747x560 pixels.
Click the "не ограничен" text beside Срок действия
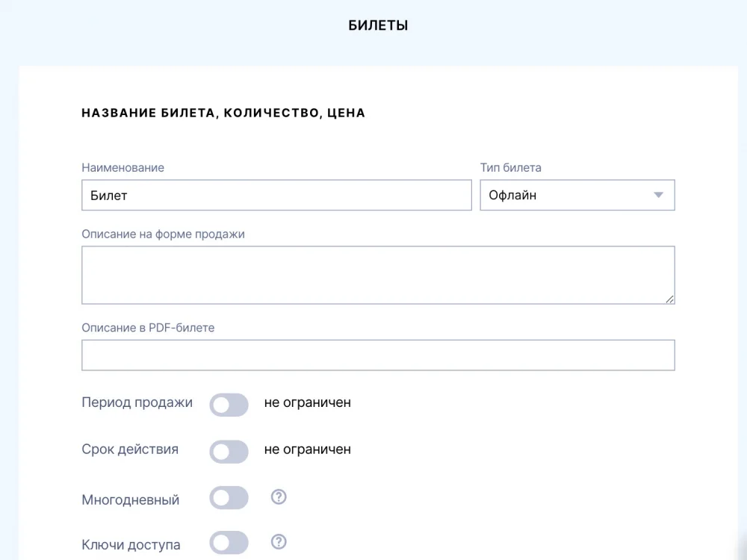(x=307, y=449)
